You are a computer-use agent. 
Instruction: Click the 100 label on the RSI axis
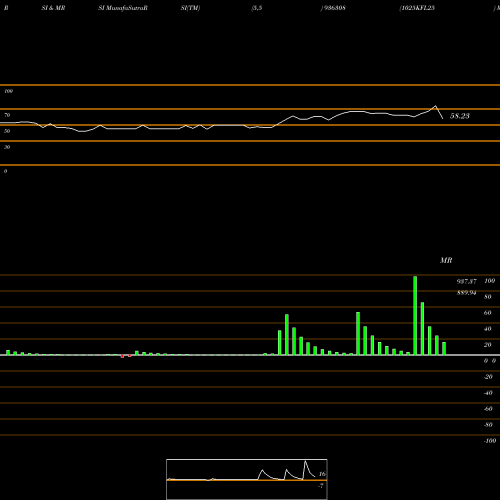(8, 91)
